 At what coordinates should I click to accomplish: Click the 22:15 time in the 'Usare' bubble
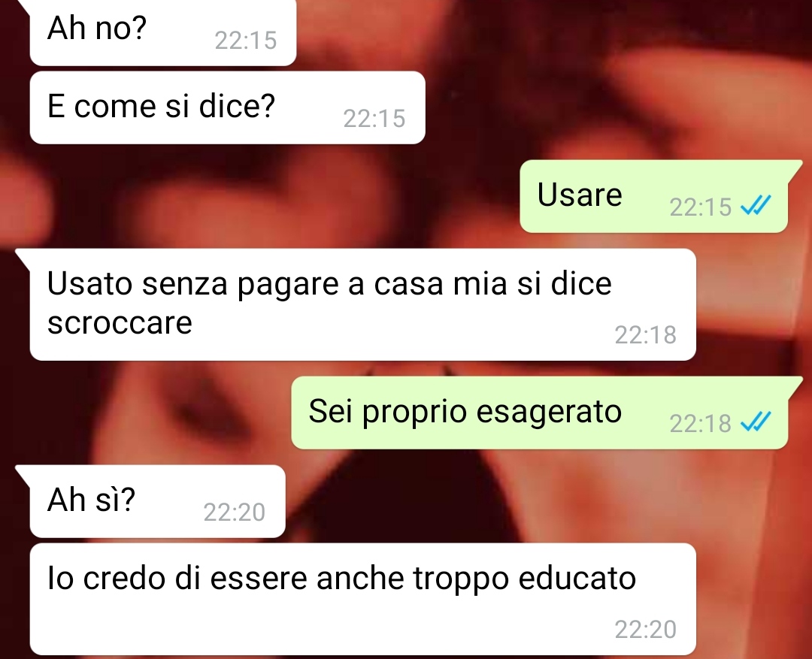[700, 207]
